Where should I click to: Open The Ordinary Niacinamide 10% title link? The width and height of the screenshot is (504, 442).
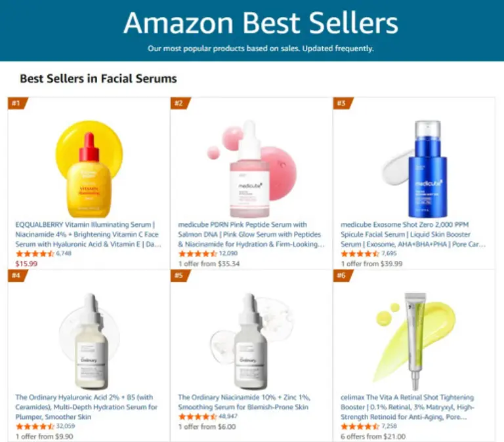tap(244, 402)
